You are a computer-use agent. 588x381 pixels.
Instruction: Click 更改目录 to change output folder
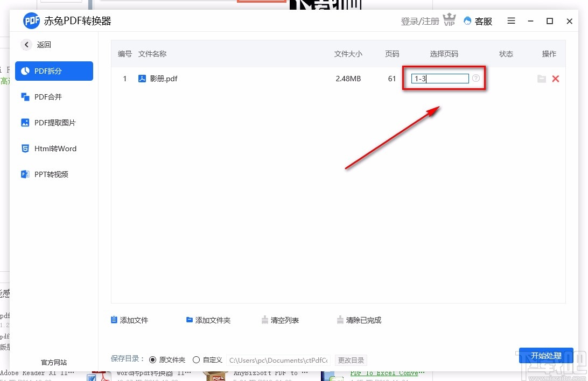click(351, 360)
